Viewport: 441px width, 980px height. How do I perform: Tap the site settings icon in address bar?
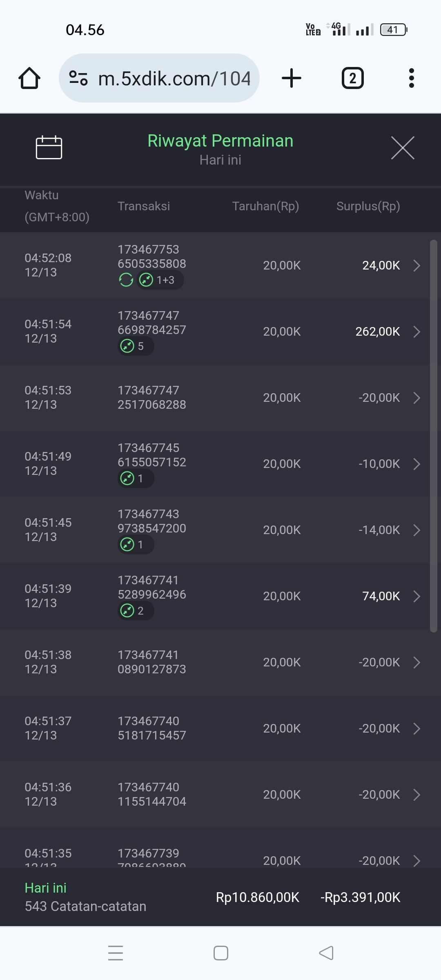(78, 78)
